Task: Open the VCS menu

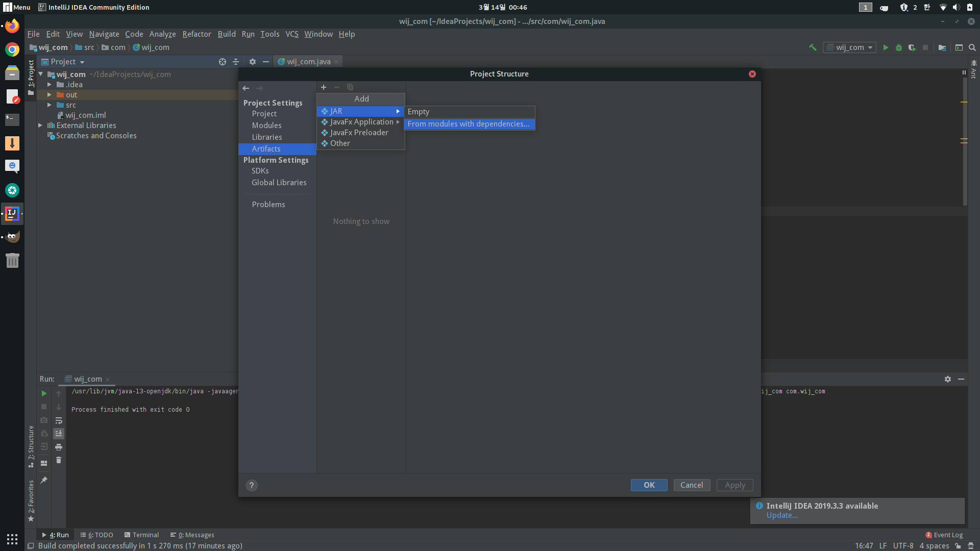Action: point(292,34)
